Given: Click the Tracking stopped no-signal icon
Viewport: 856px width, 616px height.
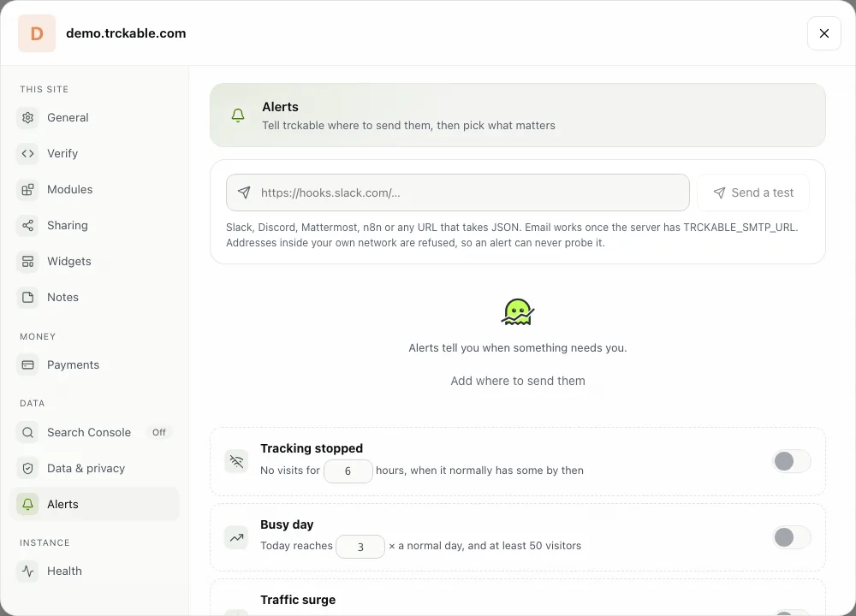Looking at the screenshot, I should (x=236, y=462).
